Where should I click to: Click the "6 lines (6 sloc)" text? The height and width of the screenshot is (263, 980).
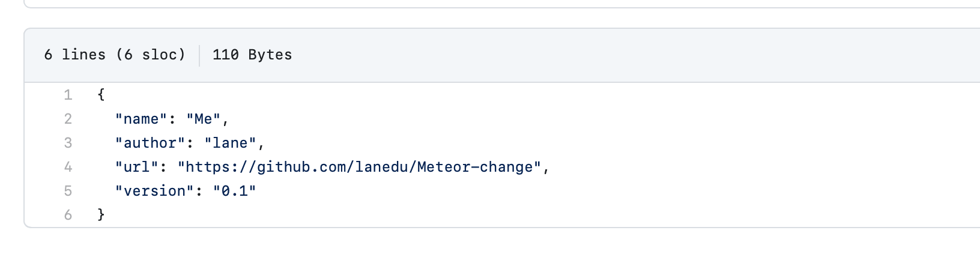point(114,55)
